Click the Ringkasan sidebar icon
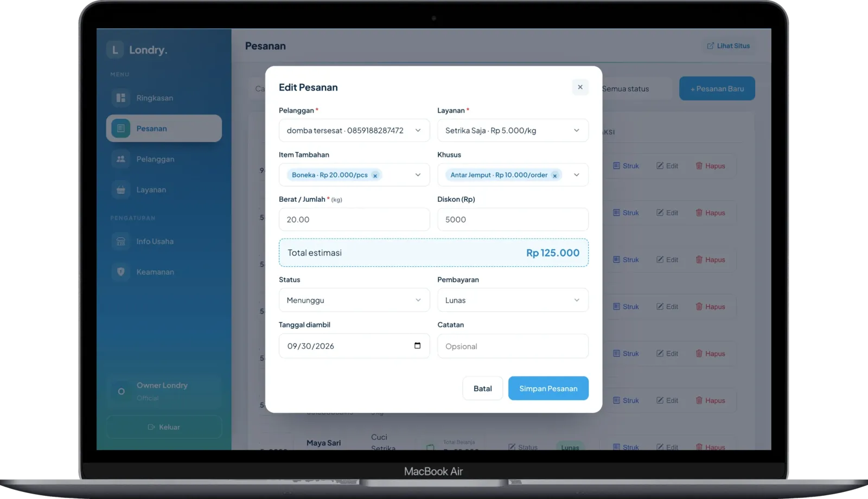Image resolution: width=868 pixels, height=499 pixels. coord(121,98)
